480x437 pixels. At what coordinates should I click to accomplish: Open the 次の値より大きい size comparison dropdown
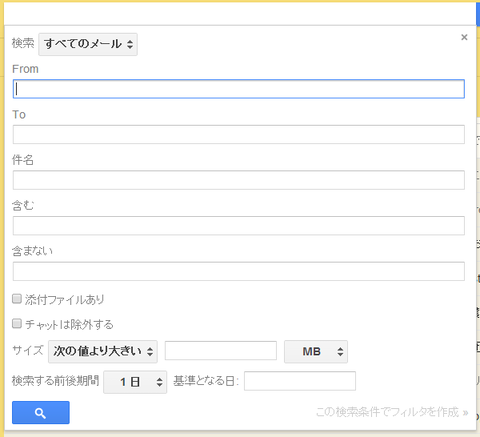(103, 351)
